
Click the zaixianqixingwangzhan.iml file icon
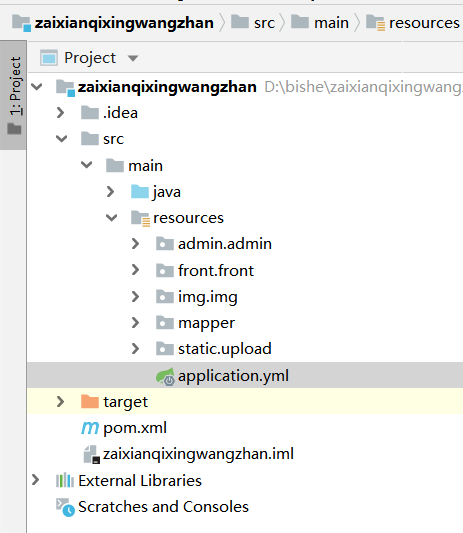[91, 454]
